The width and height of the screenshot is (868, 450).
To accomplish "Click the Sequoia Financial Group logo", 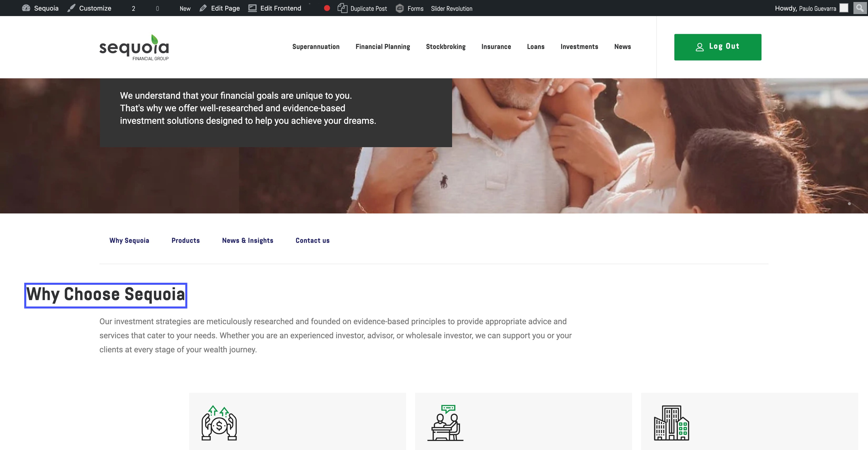I will point(134,47).
